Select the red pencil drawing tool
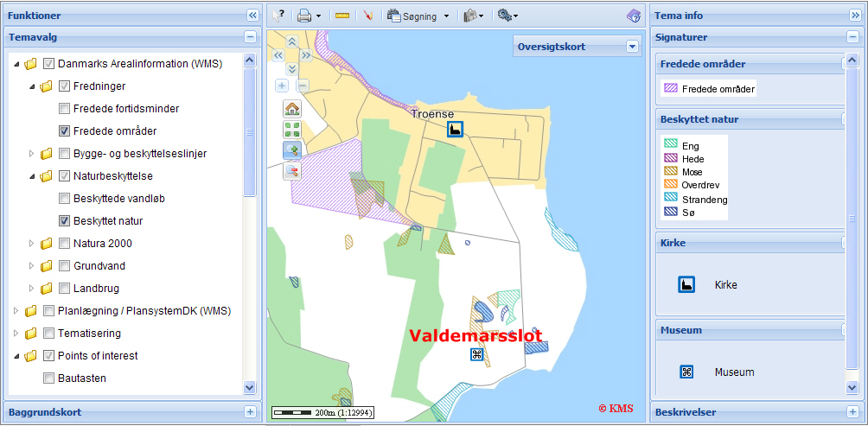The image size is (868, 426). pos(368,16)
